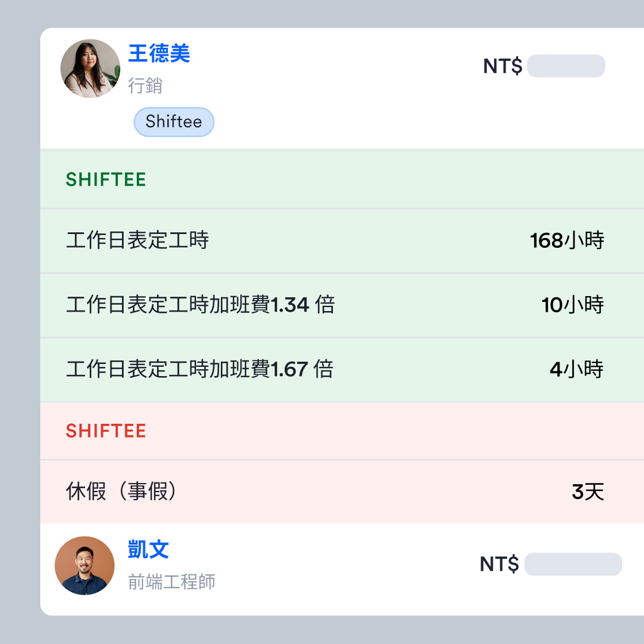Select the 工作日表定工時 row

(137, 241)
